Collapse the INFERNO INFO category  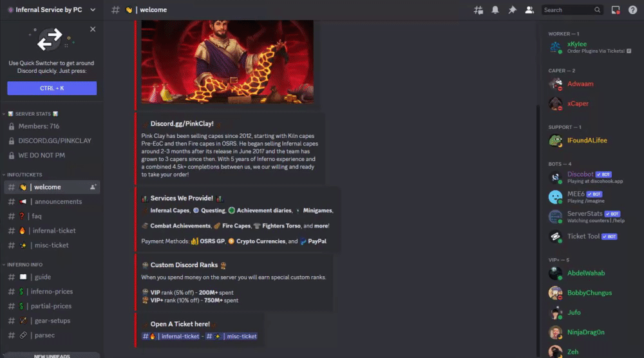pos(24,265)
